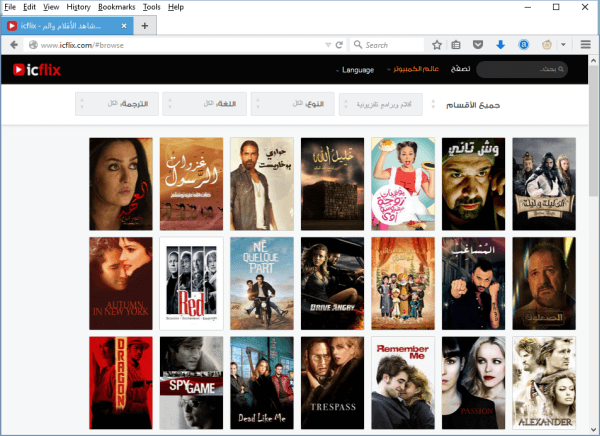Viewport: 600px width, 436px height.
Task: Open the cooking woman series poster
Action: pyautogui.click(x=403, y=184)
